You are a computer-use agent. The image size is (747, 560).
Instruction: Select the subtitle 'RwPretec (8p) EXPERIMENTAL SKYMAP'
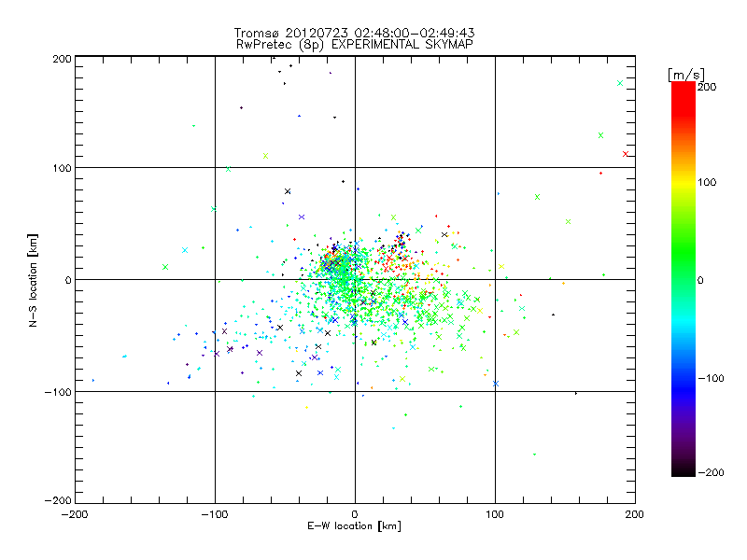click(x=355, y=45)
